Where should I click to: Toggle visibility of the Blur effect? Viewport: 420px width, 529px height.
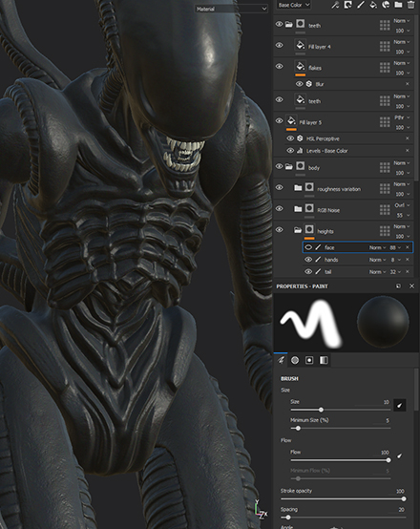coord(299,84)
